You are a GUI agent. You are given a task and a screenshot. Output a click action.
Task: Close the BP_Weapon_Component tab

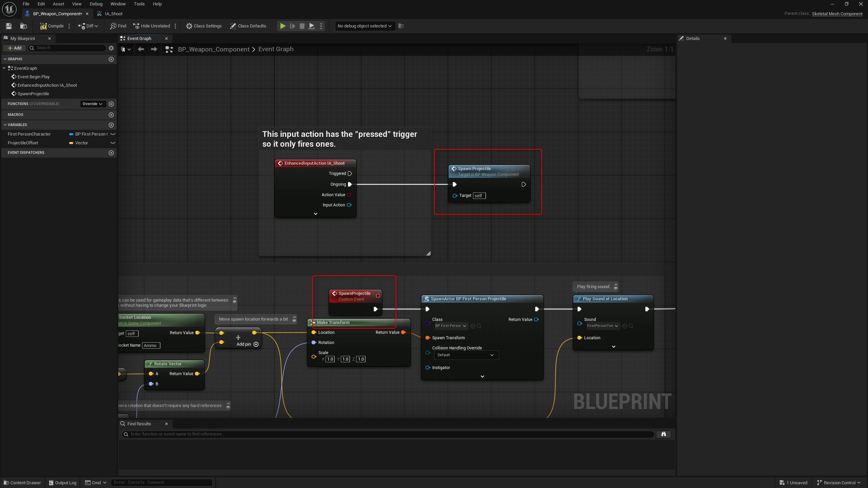pos(87,14)
